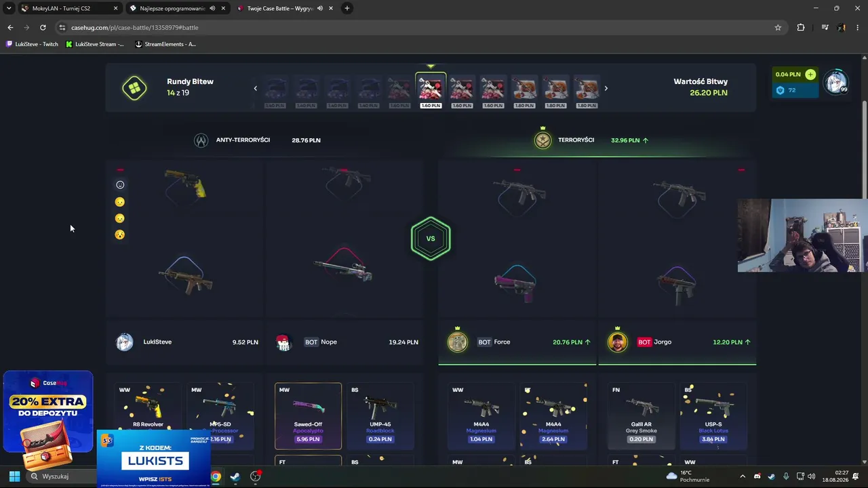The height and width of the screenshot is (488, 868).
Task: Open the Chrome profile avatar menu
Action: pyautogui.click(x=842, y=28)
